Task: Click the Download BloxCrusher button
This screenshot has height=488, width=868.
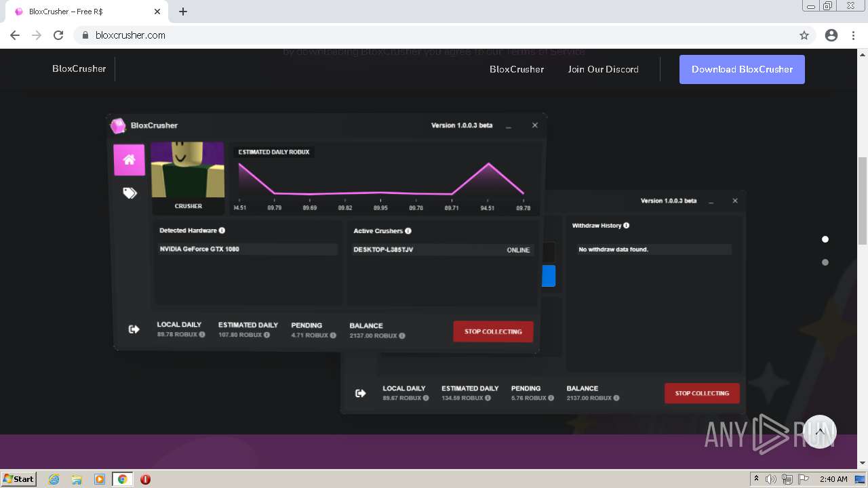Action: (742, 69)
